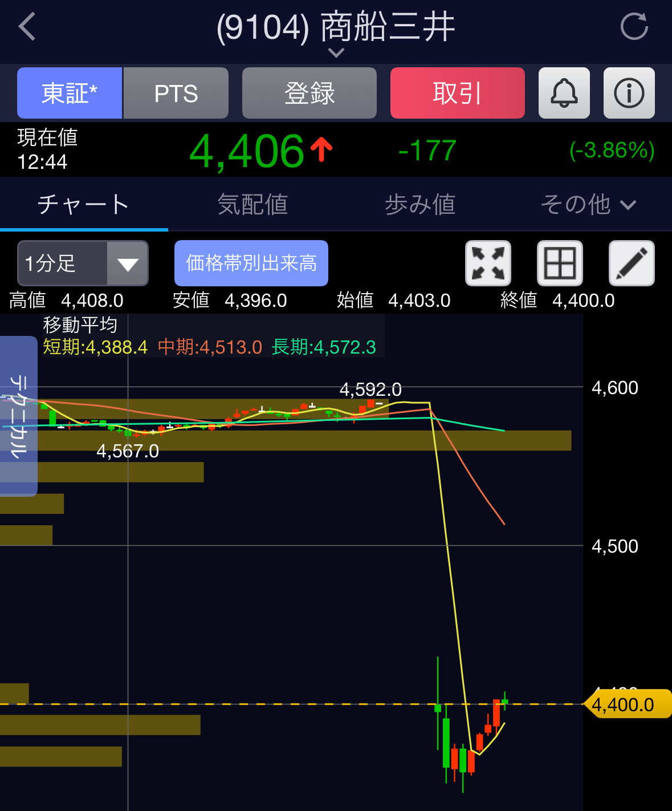Open the chart drawing pencil tool
The image size is (672, 811).
[632, 263]
